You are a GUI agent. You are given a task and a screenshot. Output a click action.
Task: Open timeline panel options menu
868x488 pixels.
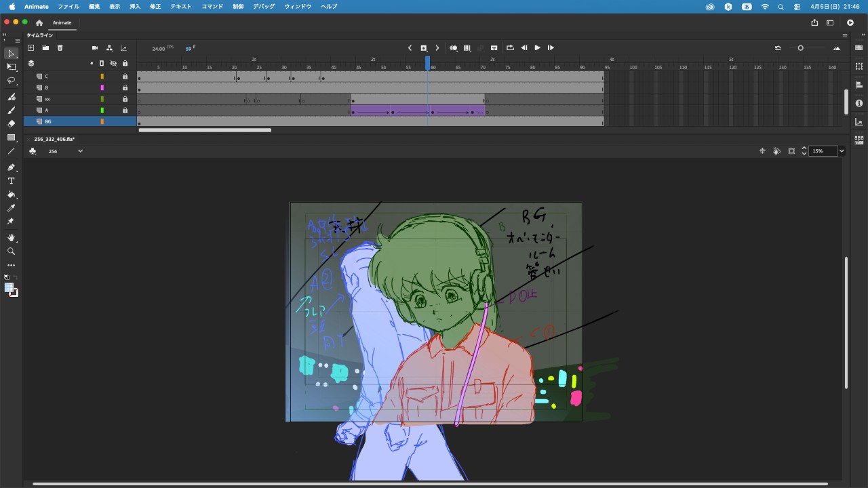click(x=845, y=35)
